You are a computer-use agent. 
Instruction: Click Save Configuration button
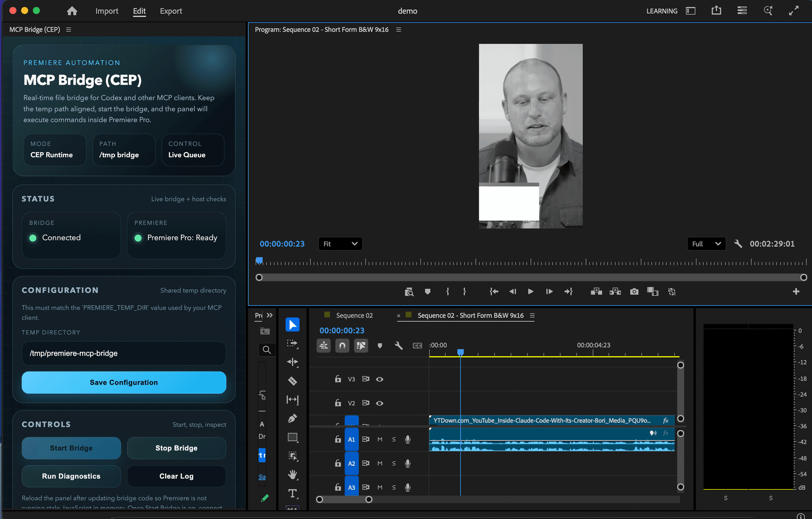coord(124,382)
